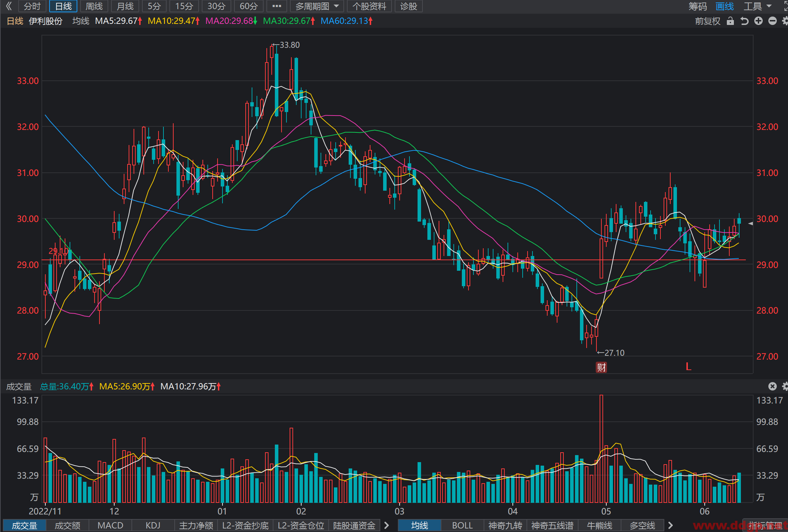788x532 pixels.
Task: Click the undo arrow icon in chart toolbar
Action: click(x=744, y=21)
